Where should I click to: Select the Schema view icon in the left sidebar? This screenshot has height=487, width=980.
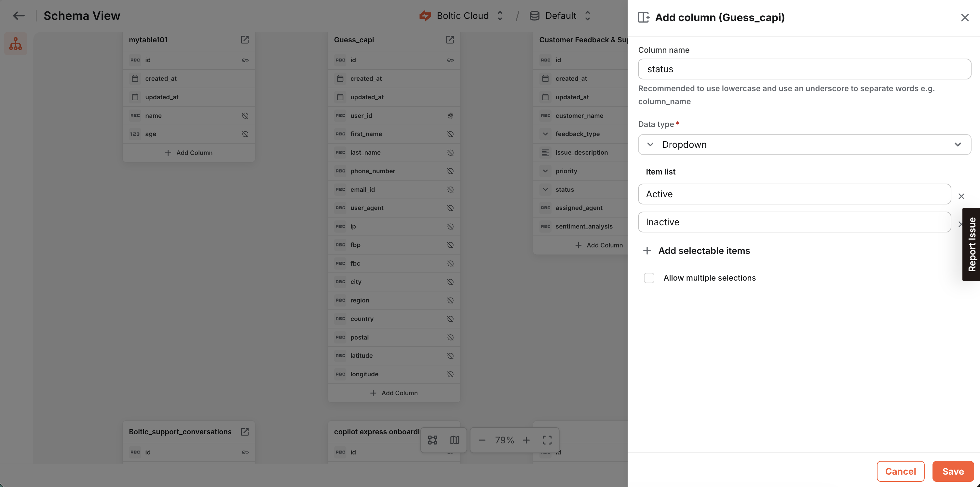click(16, 43)
